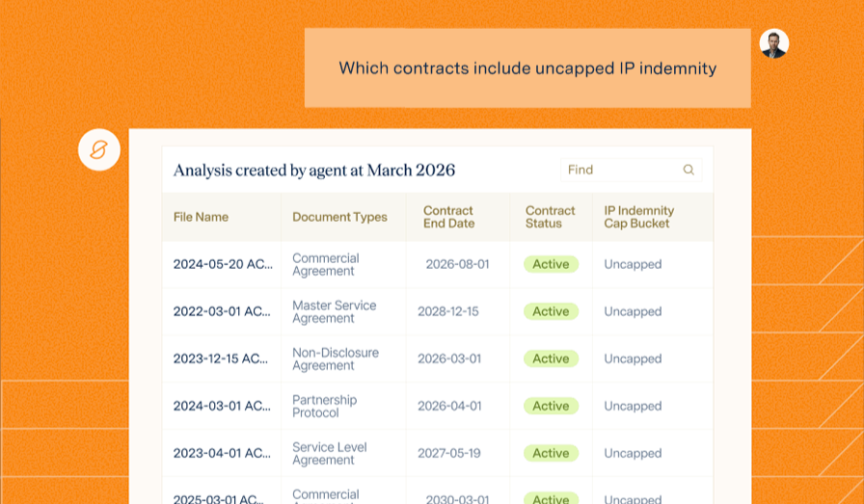Click the Contract Status column header

(x=550, y=217)
